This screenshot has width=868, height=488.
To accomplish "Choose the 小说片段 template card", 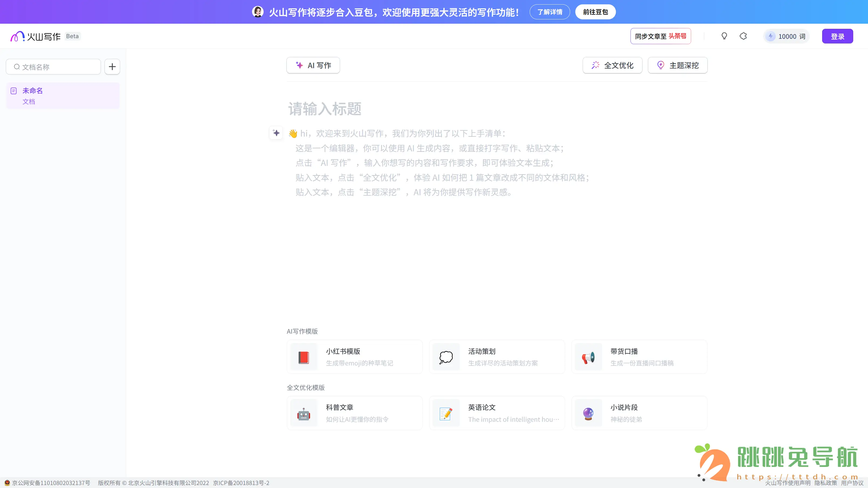I will 639,413.
